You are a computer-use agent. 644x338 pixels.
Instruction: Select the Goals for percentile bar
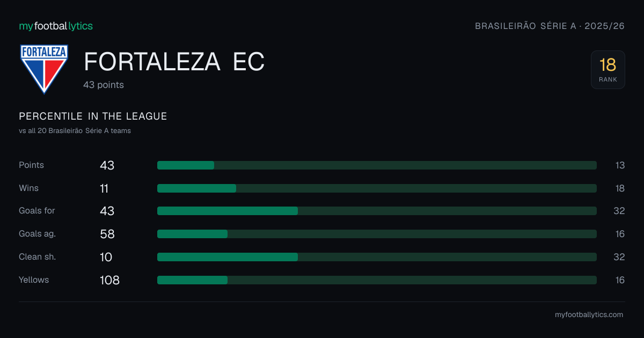[x=377, y=211]
